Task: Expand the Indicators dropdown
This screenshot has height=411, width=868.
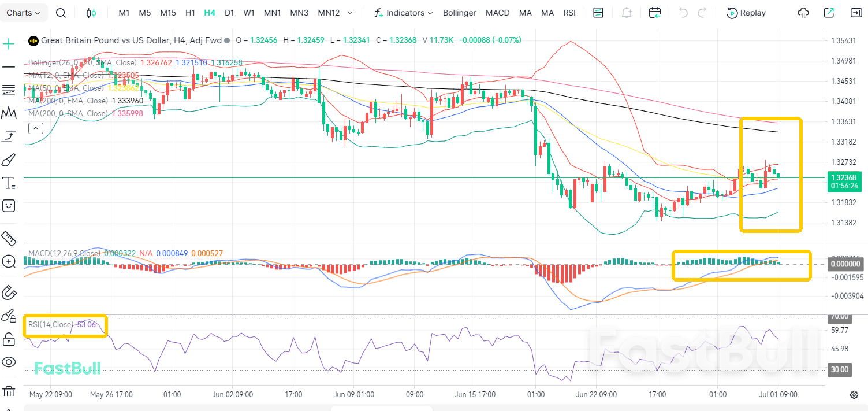Action: 403,13
